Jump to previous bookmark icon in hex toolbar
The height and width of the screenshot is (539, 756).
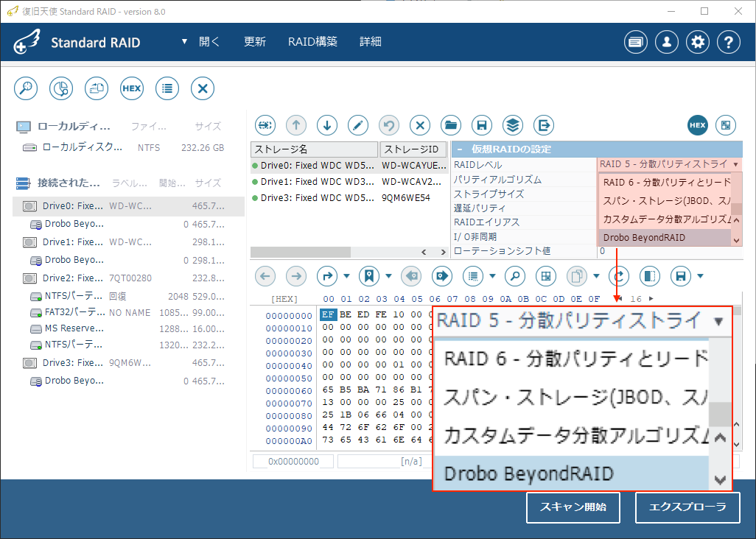[x=410, y=276]
